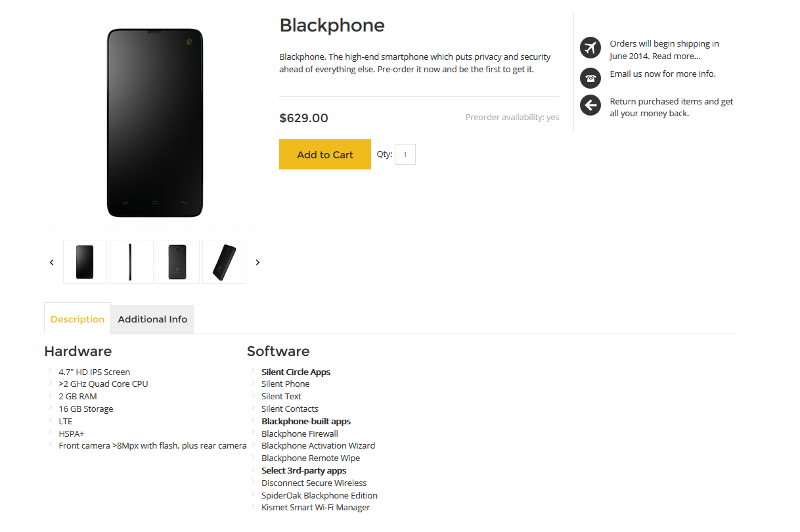
Task: Add Blackphone to cart
Action: [x=325, y=154]
